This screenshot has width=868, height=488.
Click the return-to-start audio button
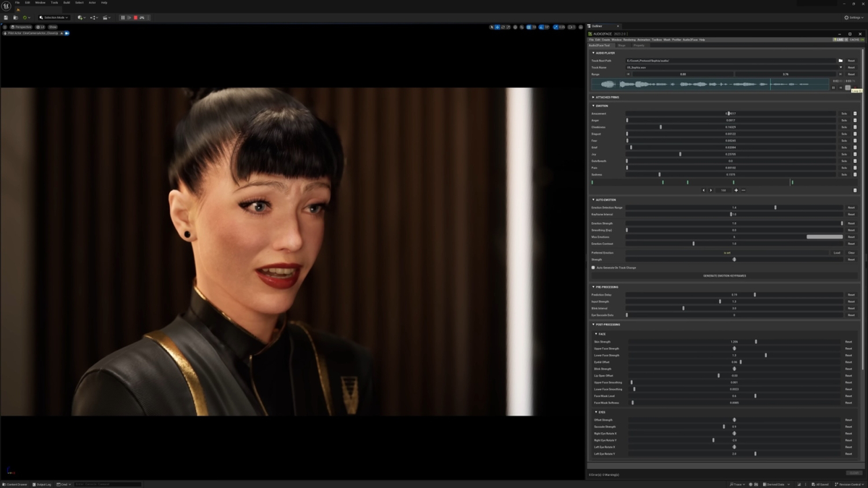(x=841, y=87)
